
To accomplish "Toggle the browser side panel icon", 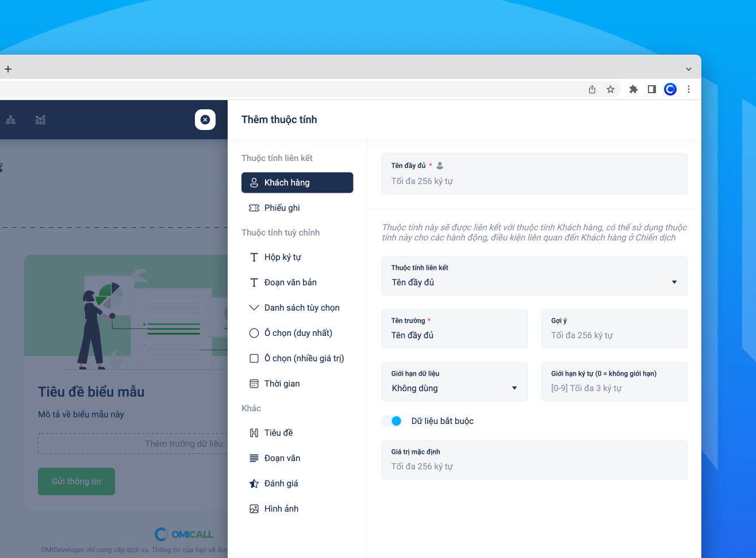I will pos(652,89).
